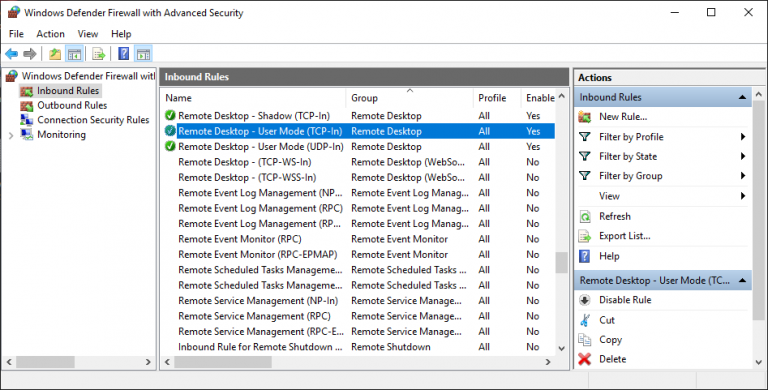Click the Filter by Group funnel icon

tap(585, 175)
